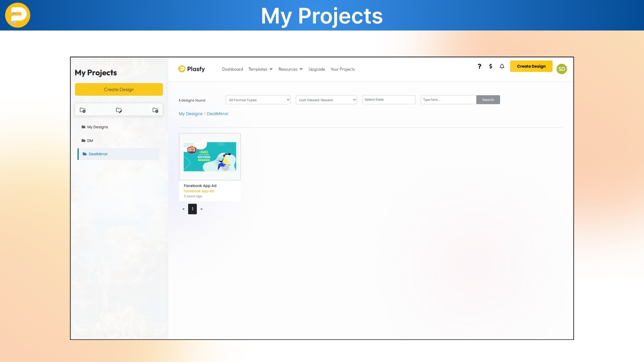Select the DealMirror folder

98,154
